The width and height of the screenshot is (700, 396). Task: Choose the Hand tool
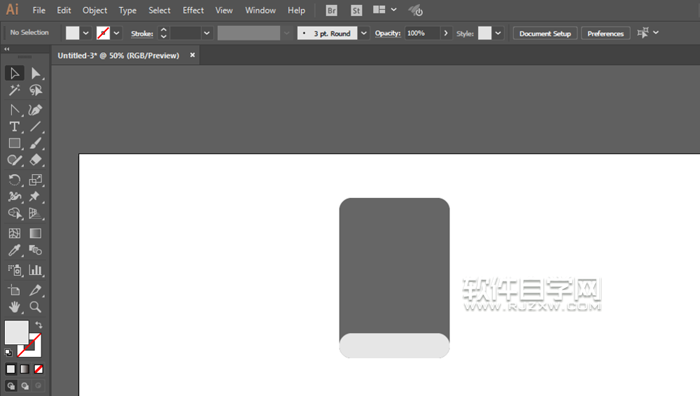pos(14,307)
